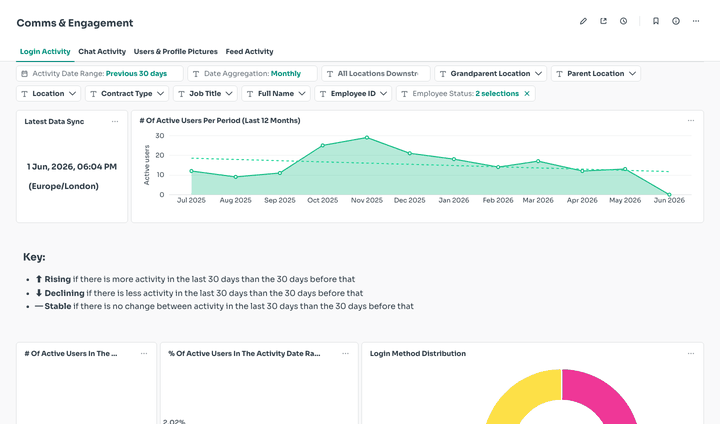Open Active Users Per Period chart options
The width and height of the screenshot is (720, 424).
[691, 121]
